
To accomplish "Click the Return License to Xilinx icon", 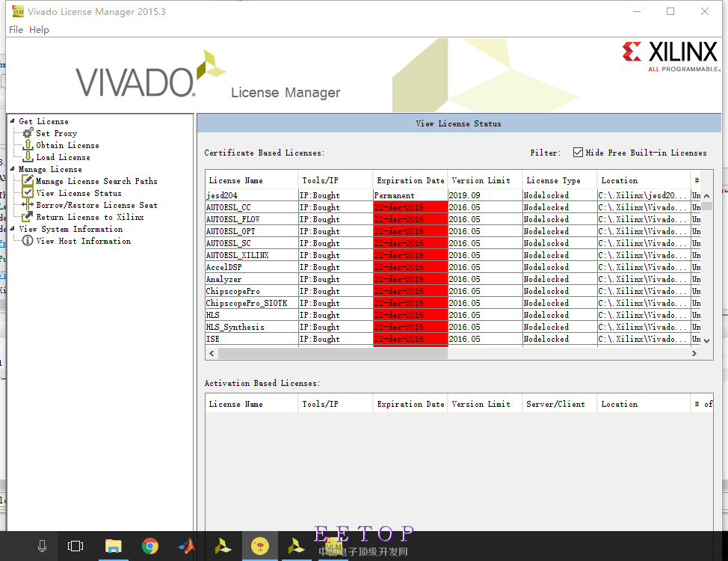I will pyautogui.click(x=28, y=217).
